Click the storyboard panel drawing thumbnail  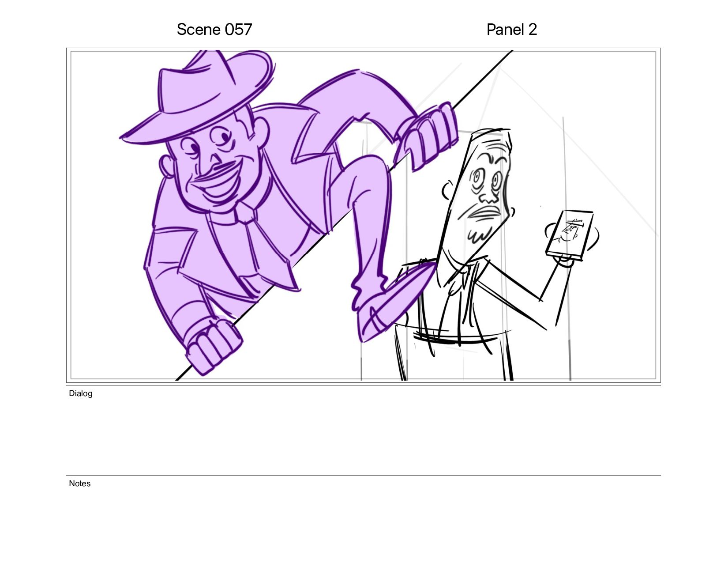(364, 215)
